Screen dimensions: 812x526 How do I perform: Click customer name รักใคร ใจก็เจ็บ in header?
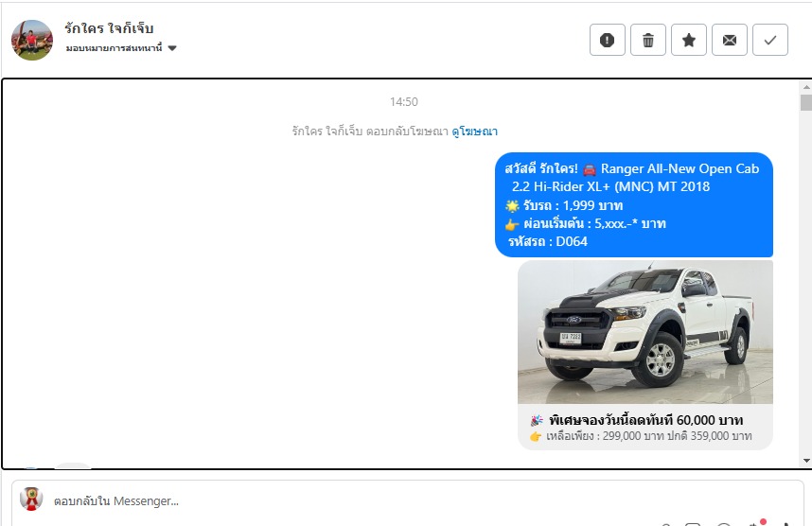tap(109, 28)
